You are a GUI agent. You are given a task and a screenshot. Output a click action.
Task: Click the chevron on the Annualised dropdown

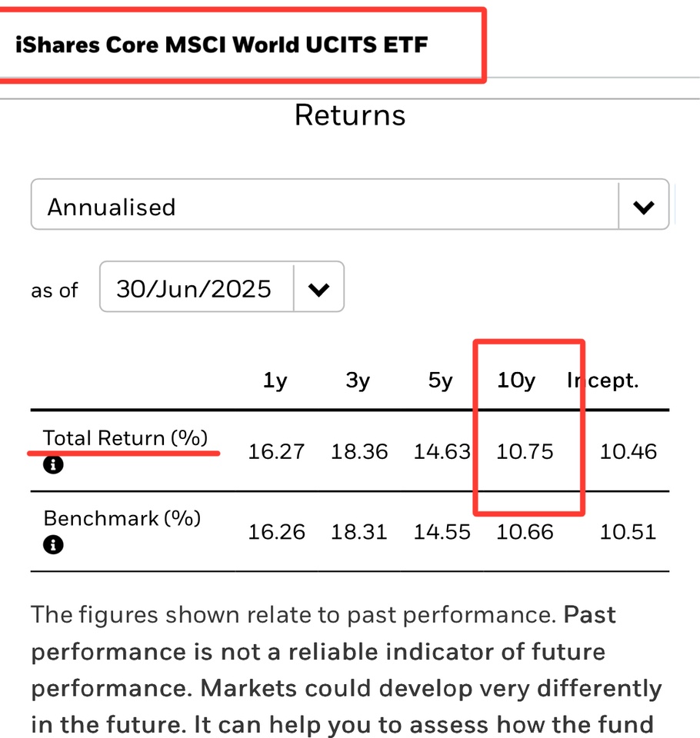(x=644, y=207)
